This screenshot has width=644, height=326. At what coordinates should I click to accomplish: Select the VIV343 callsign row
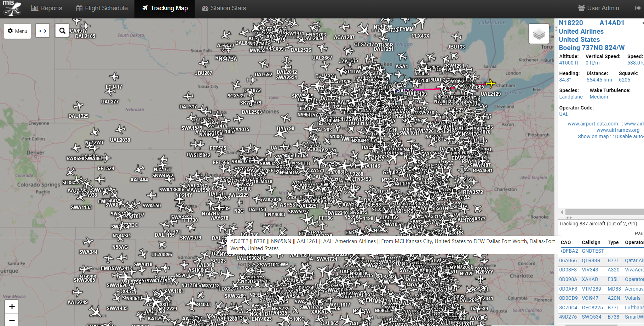pyautogui.click(x=590, y=270)
